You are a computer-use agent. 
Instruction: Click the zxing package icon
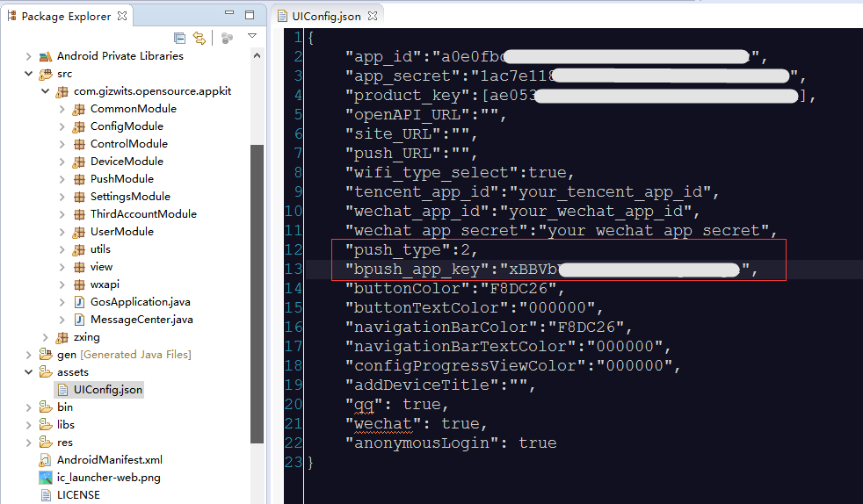click(62, 337)
